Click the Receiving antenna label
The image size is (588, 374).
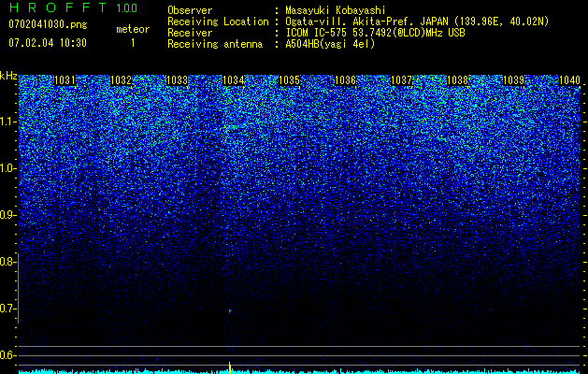coord(215,45)
